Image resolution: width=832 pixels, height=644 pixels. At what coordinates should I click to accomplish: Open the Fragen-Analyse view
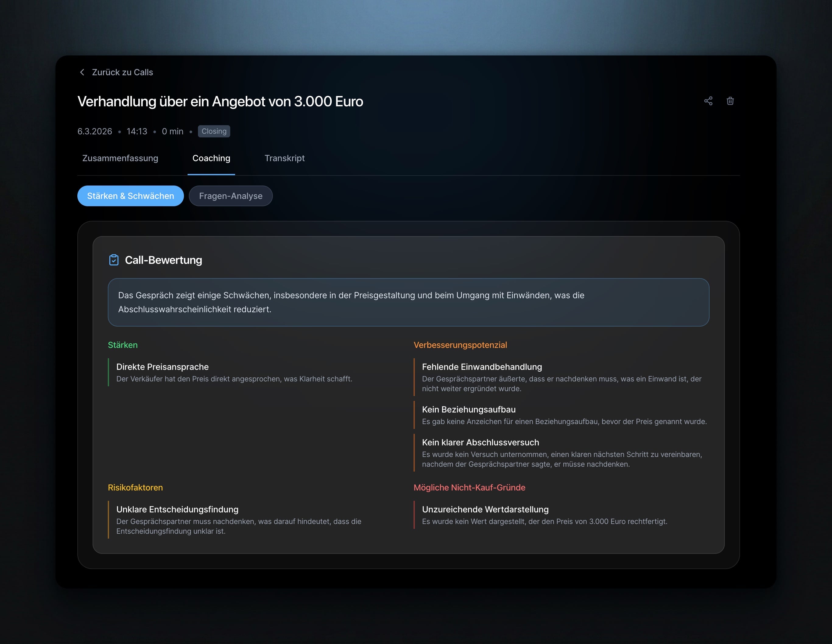231,196
